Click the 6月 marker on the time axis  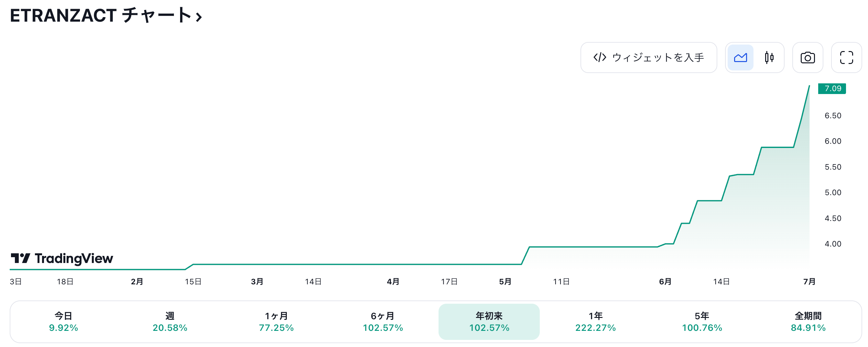[665, 282]
